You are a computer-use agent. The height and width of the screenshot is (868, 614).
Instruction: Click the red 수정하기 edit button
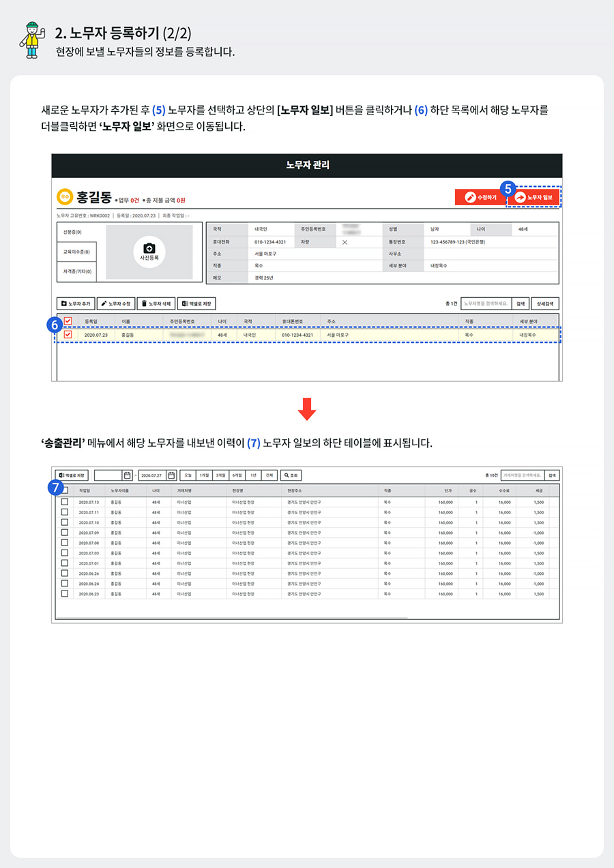[x=482, y=197]
